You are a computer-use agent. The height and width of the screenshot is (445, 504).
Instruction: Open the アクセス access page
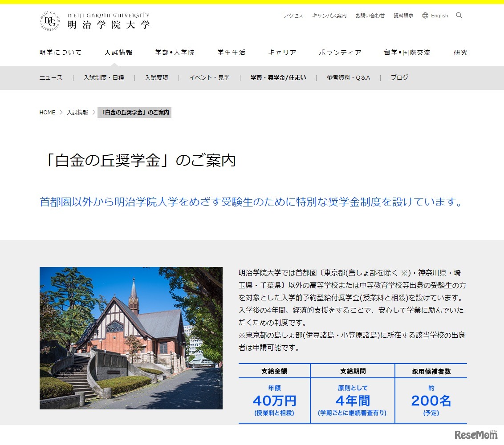293,15
